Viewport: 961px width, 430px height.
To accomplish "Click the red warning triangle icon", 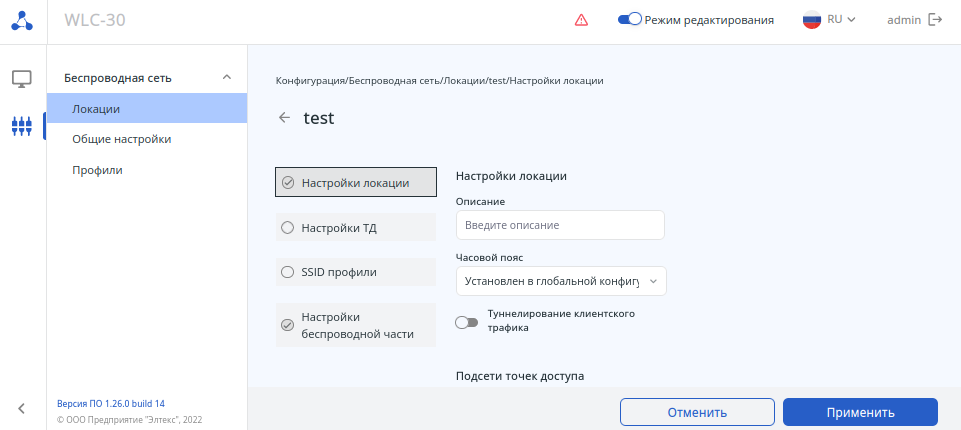I will [x=581, y=20].
